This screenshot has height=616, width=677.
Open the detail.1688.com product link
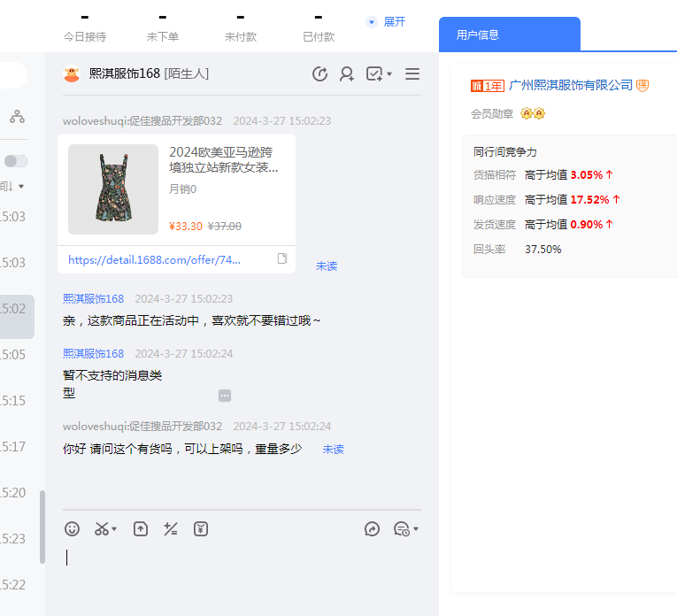[154, 260]
